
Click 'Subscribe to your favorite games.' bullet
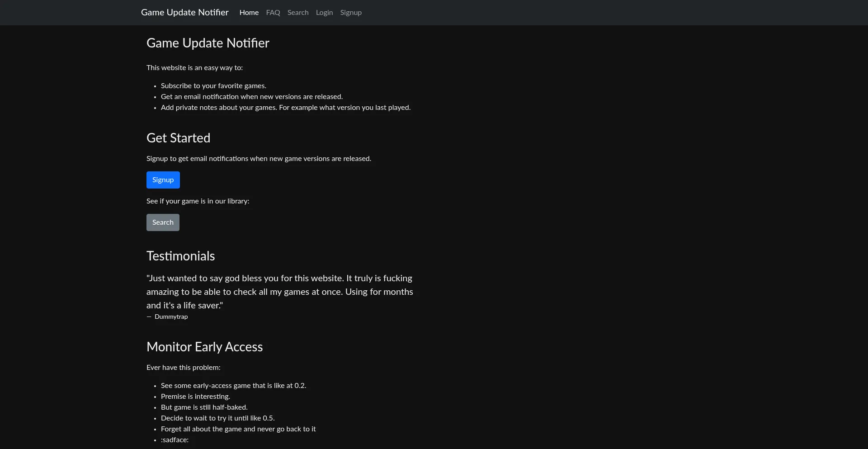click(213, 86)
